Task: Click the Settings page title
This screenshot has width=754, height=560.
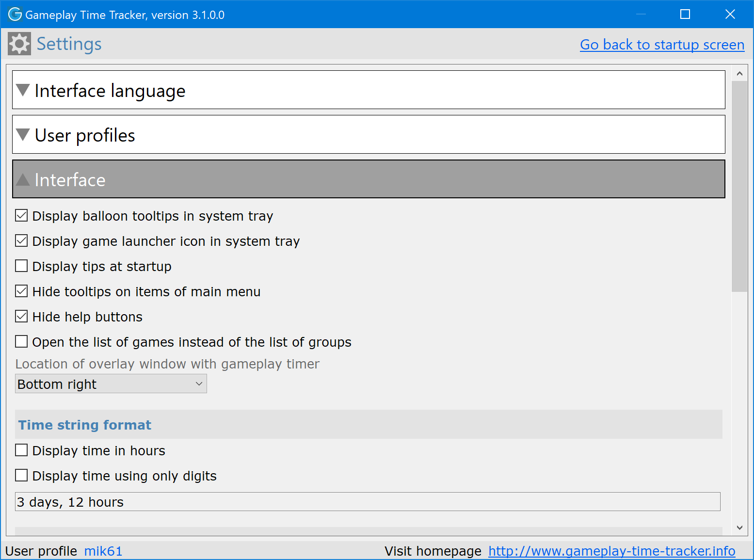Action: [69, 44]
